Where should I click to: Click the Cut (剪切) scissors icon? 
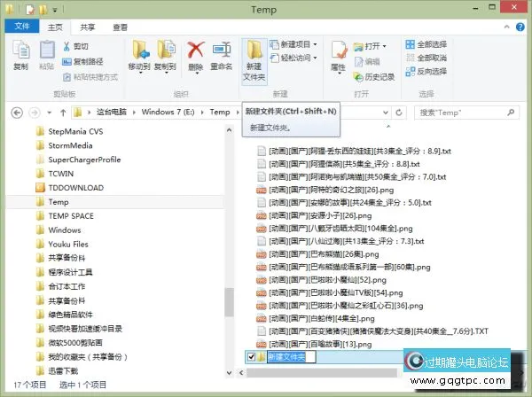point(66,46)
